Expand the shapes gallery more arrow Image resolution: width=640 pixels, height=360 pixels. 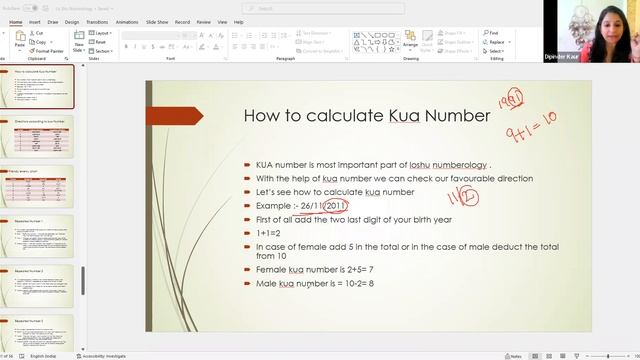tap(399, 49)
